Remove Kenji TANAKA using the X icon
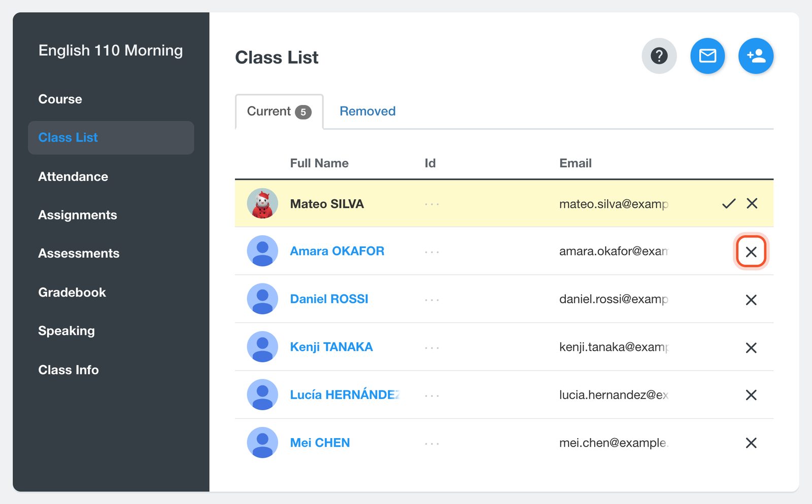Screen dimensions: 812x504 (x=751, y=347)
